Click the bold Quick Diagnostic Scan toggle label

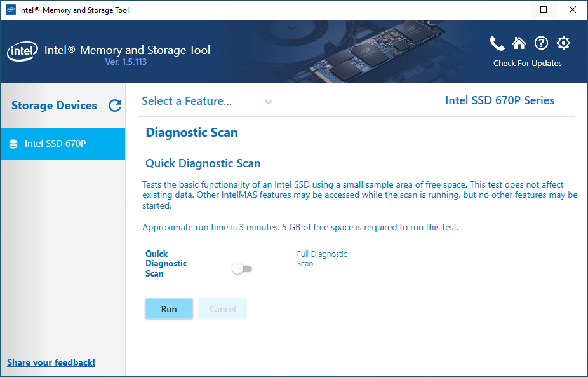coord(166,264)
